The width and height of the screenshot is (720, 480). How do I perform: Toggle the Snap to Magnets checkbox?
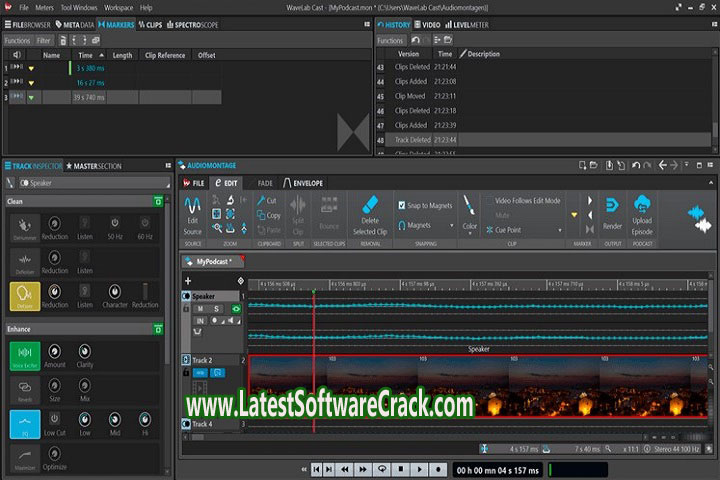[402, 205]
